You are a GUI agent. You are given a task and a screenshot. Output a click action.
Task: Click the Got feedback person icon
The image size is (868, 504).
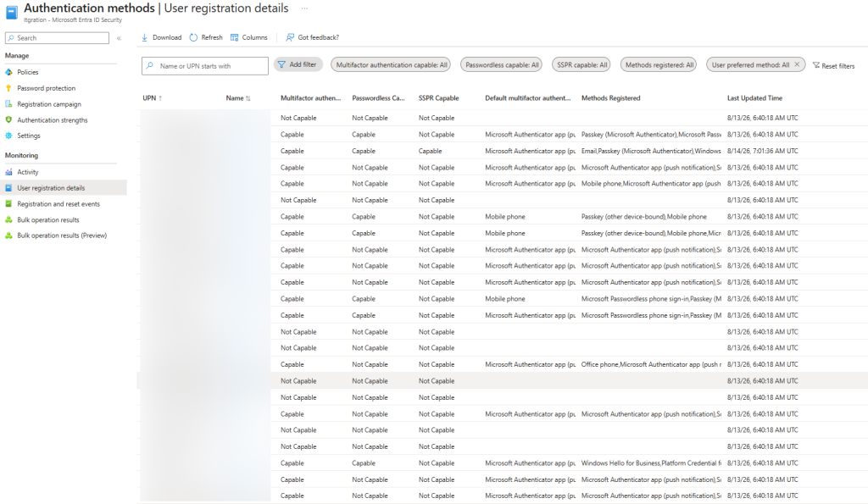point(290,37)
